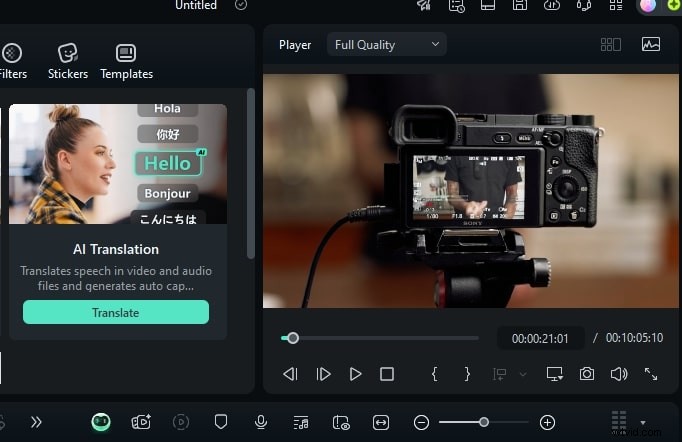This screenshot has width=682, height=442.
Task: Save the project with floppy disk icon
Action: pos(520,5)
